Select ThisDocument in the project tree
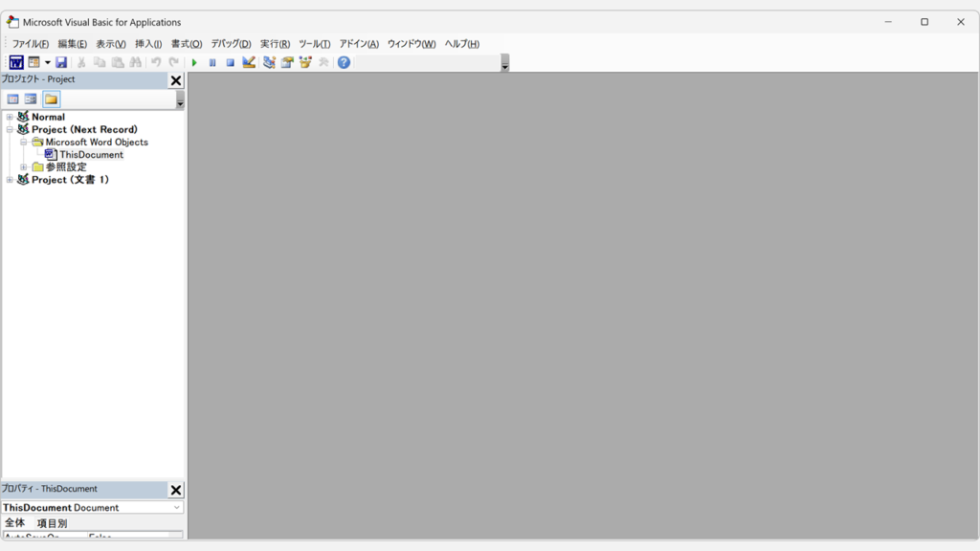980x551 pixels. pos(91,154)
